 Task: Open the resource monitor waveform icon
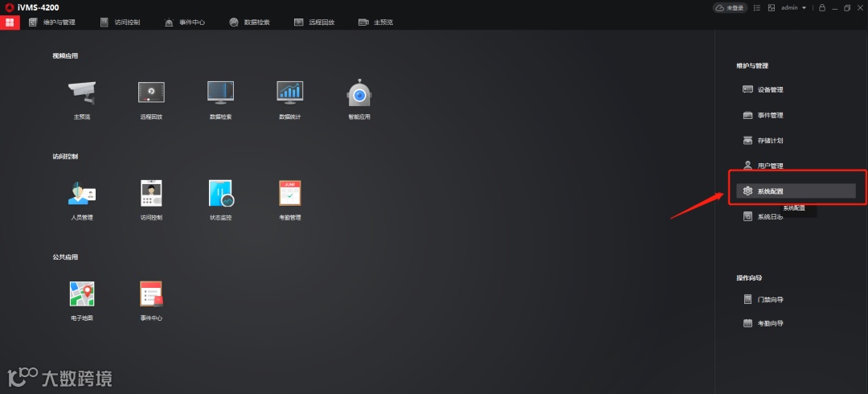coord(772,8)
